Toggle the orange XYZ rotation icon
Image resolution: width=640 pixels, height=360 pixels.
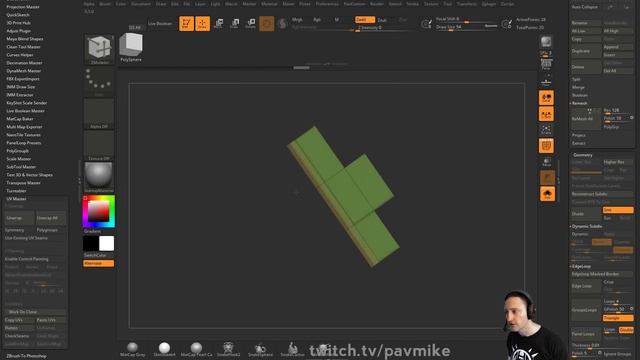point(546,114)
